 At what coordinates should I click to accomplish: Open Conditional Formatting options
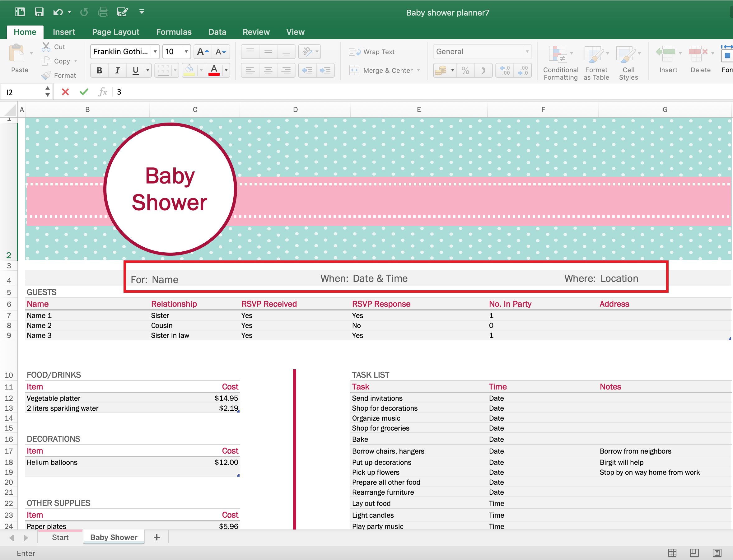(x=560, y=62)
